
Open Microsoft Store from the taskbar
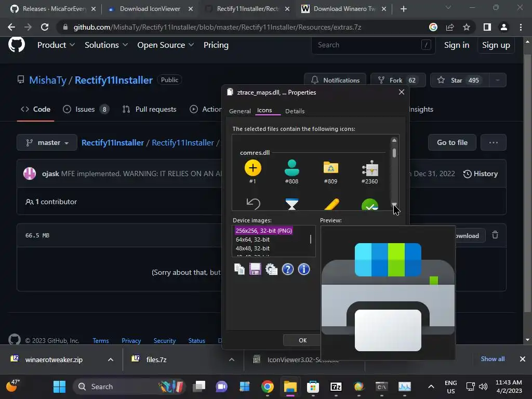[313, 387]
